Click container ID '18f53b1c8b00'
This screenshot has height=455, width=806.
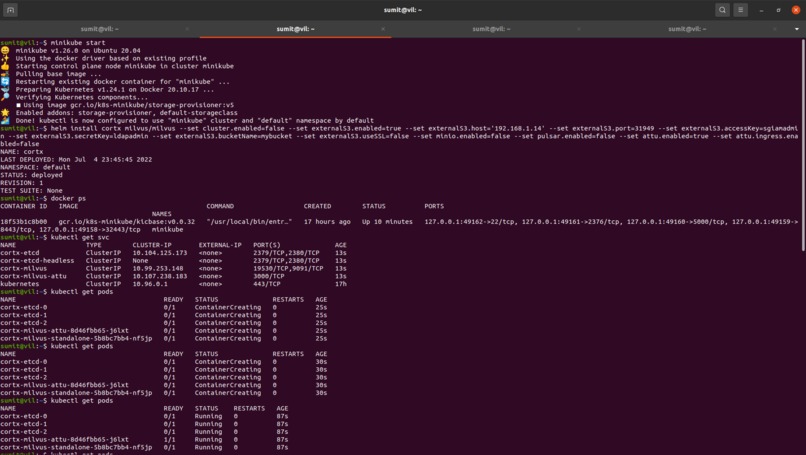[x=23, y=222]
